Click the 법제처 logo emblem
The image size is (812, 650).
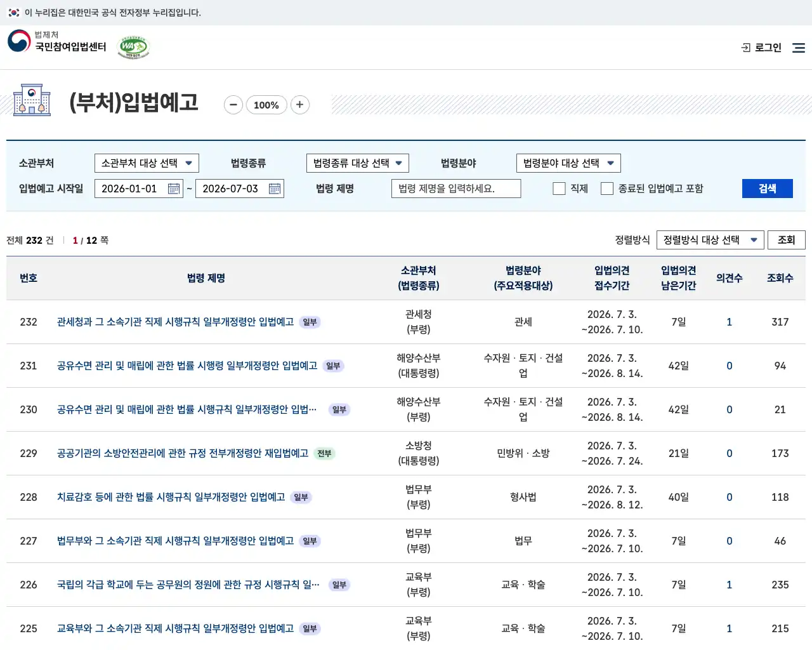19,41
